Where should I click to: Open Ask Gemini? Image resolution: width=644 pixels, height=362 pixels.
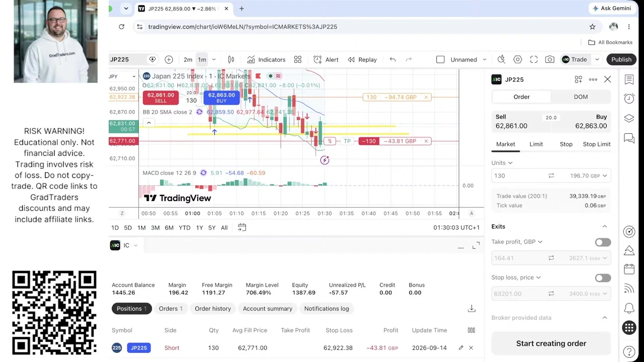[x=612, y=9]
